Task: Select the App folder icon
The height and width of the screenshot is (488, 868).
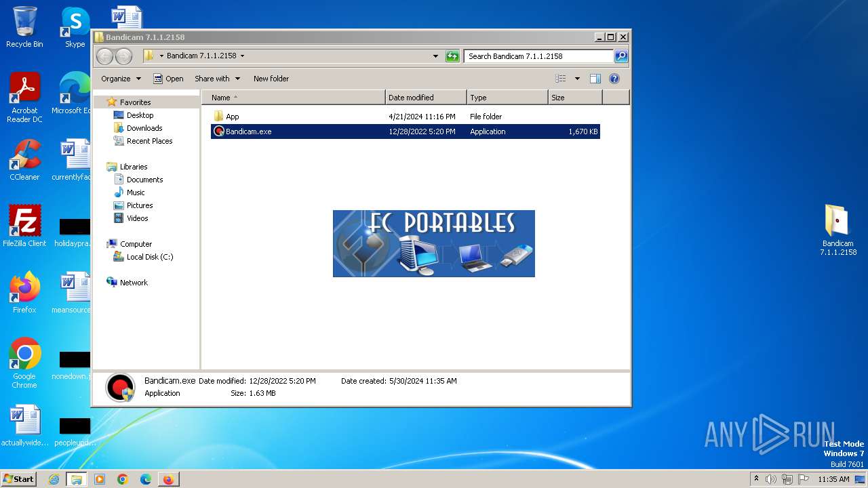Action: (219, 117)
